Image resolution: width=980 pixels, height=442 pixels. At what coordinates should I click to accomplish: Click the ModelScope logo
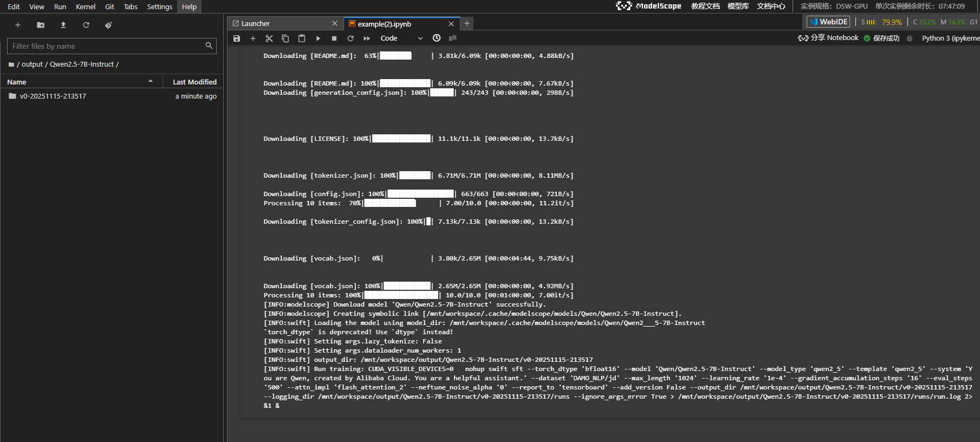click(648, 6)
